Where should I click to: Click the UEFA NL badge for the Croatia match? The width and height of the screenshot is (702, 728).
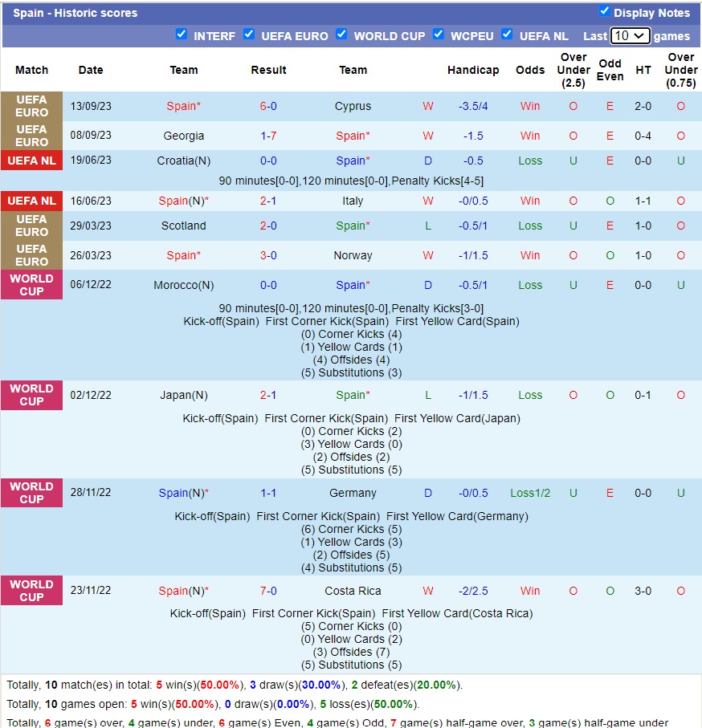pos(31,161)
